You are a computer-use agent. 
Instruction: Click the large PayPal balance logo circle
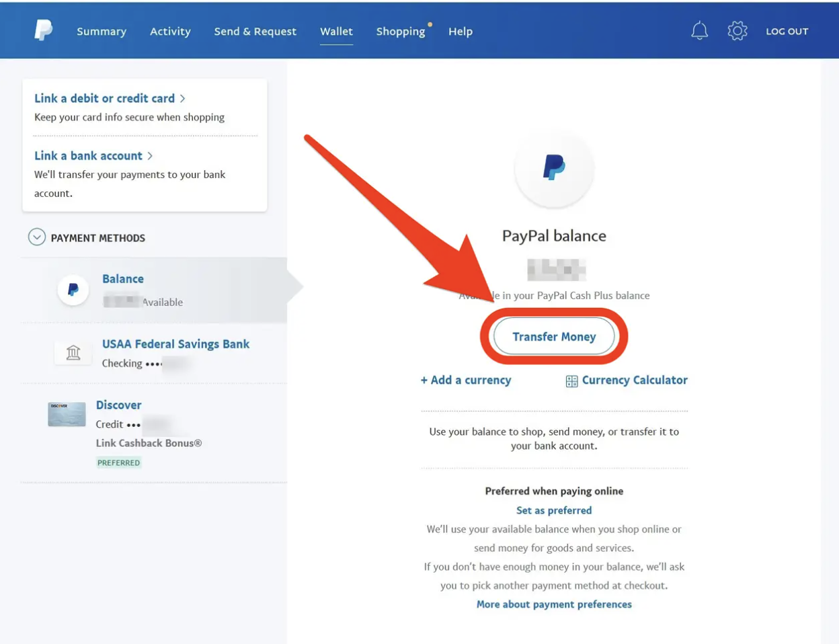pyautogui.click(x=554, y=168)
